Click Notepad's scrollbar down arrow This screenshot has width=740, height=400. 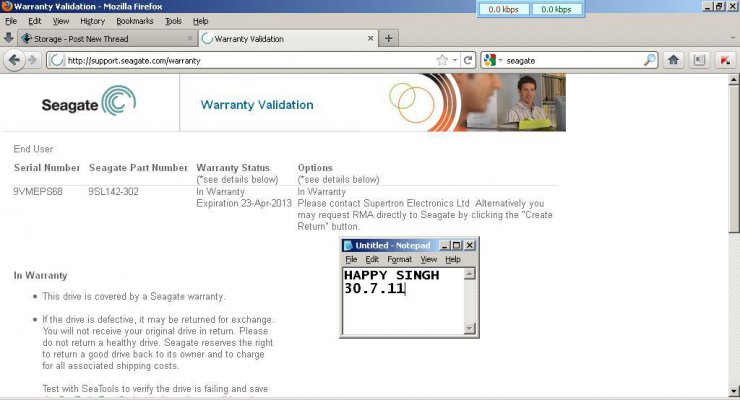(x=469, y=328)
